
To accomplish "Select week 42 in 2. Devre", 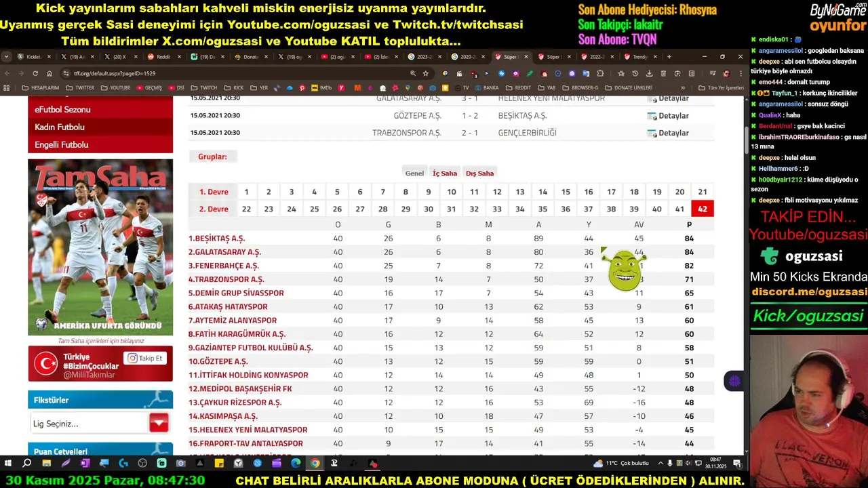I will click(703, 209).
